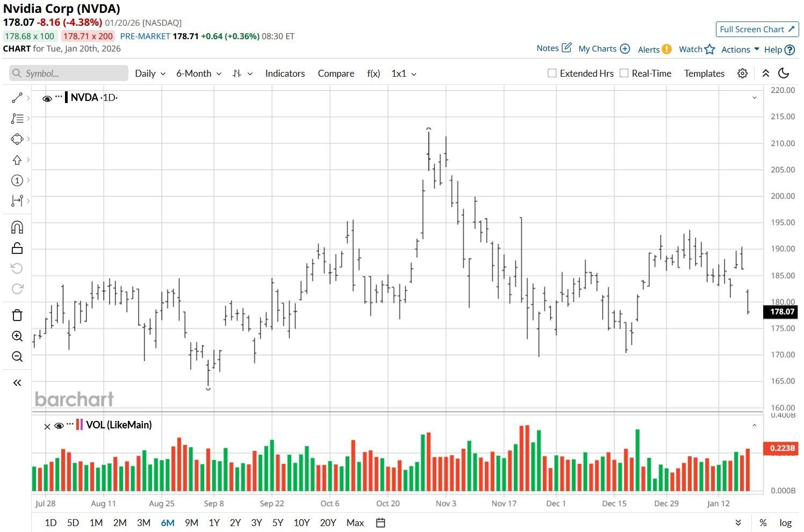Switch to dark mode

click(x=784, y=74)
